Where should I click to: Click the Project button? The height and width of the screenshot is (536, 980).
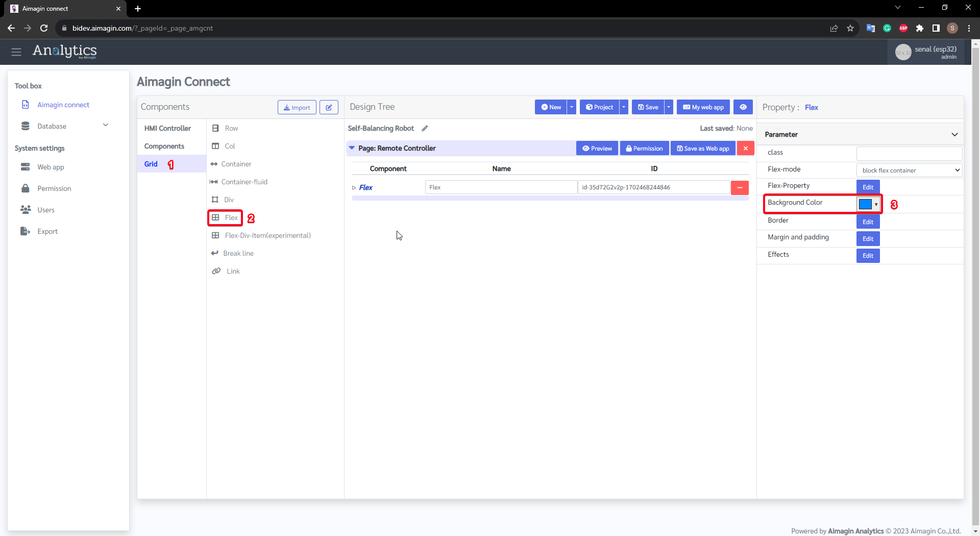click(599, 107)
